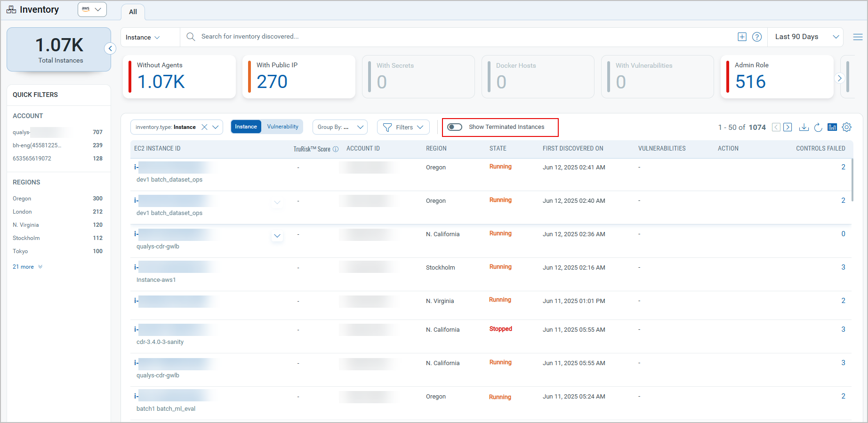Click the Inventory hierarchy icon
The width and height of the screenshot is (868, 423).
pyautogui.click(x=11, y=10)
